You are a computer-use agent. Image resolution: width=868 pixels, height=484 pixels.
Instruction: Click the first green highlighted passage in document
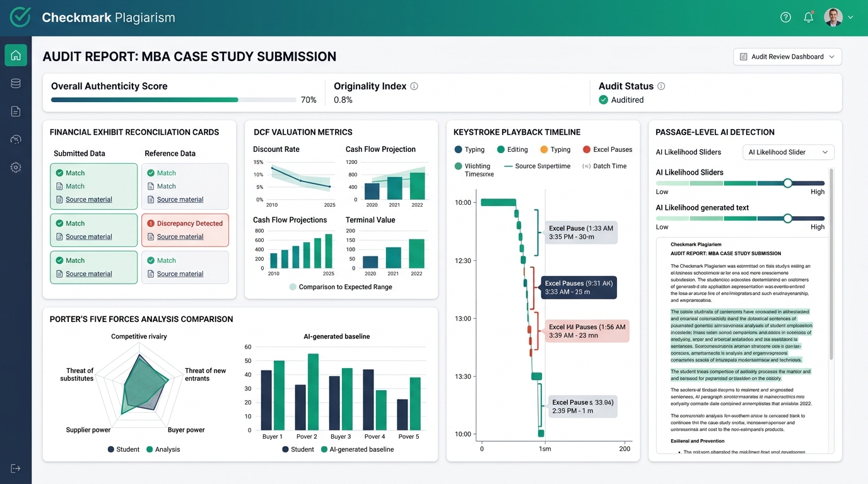(x=741, y=336)
